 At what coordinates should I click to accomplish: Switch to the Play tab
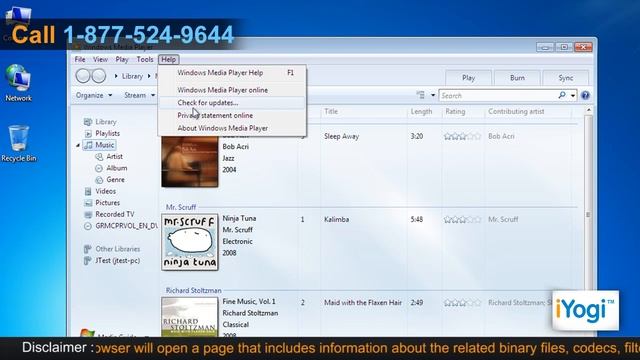pyautogui.click(x=468, y=78)
